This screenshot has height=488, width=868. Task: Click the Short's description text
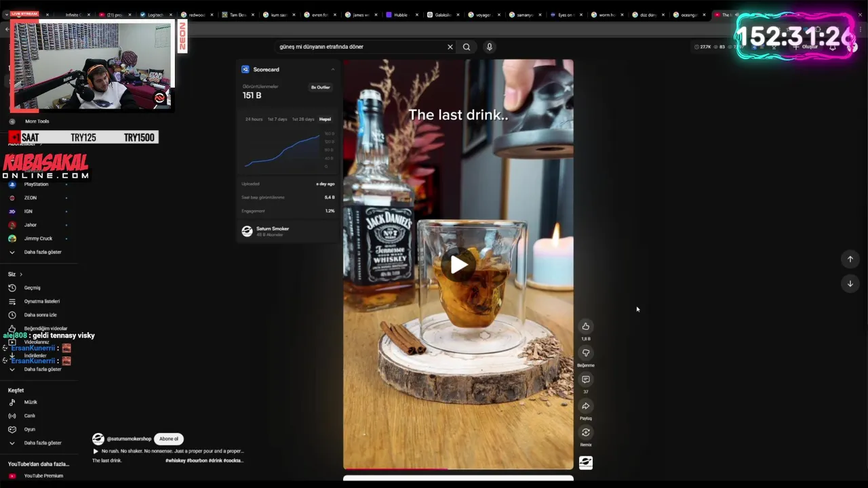click(x=172, y=451)
